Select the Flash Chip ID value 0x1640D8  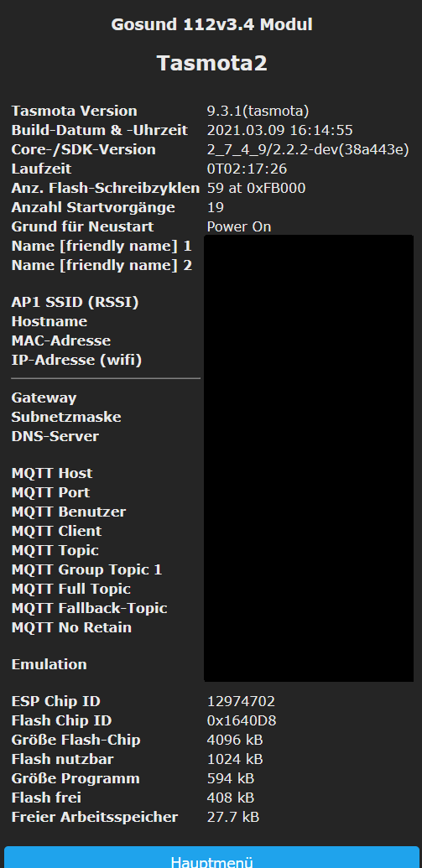tap(242, 720)
